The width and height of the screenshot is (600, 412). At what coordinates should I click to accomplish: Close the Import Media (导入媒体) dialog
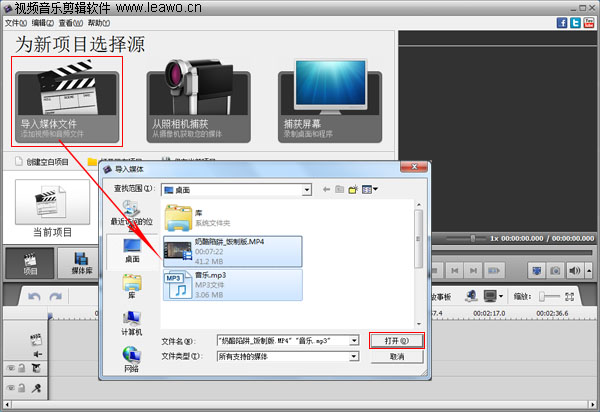click(x=414, y=166)
